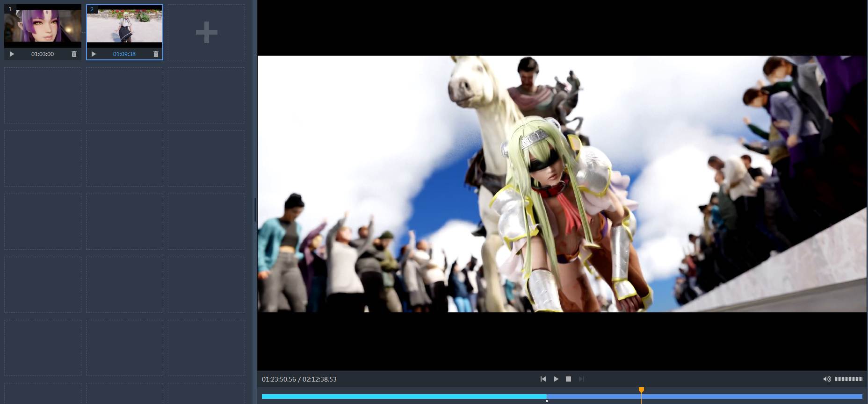Play clip 2 in the clip list

pos(94,54)
